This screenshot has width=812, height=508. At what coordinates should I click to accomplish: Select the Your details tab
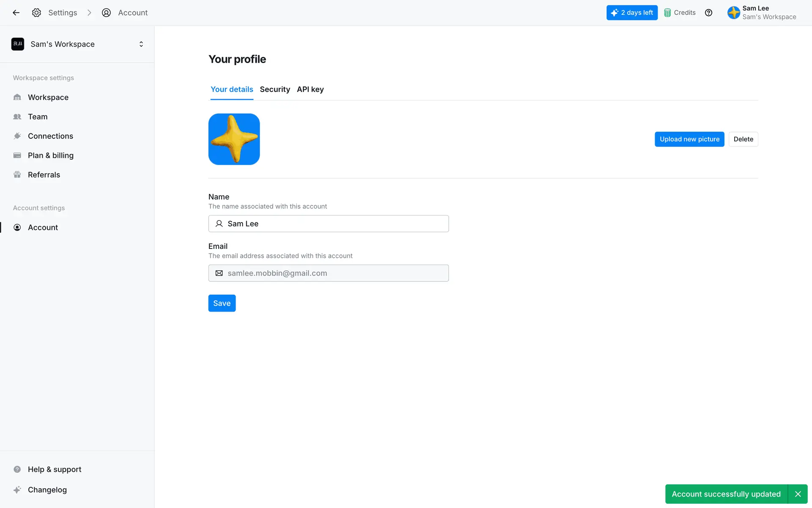coord(232,89)
